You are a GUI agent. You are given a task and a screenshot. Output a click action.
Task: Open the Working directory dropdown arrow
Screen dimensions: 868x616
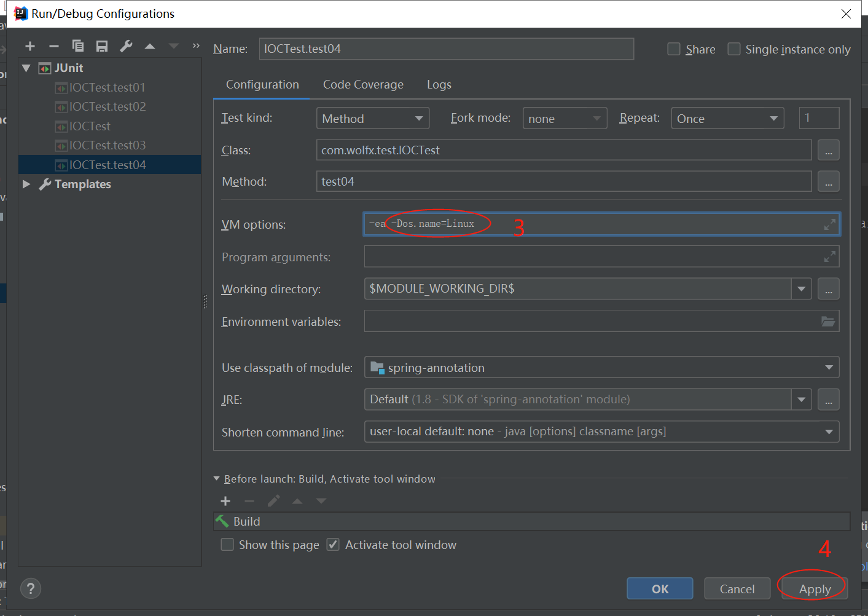tap(801, 289)
